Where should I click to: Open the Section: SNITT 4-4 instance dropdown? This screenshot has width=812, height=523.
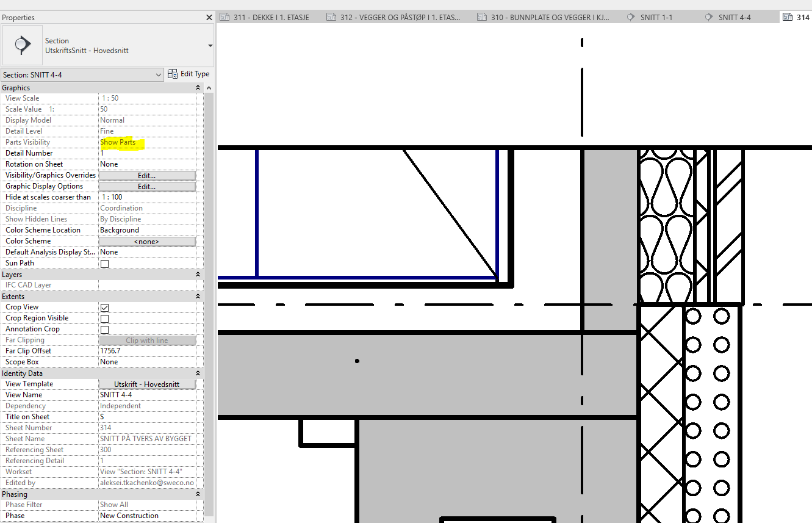[82, 74]
